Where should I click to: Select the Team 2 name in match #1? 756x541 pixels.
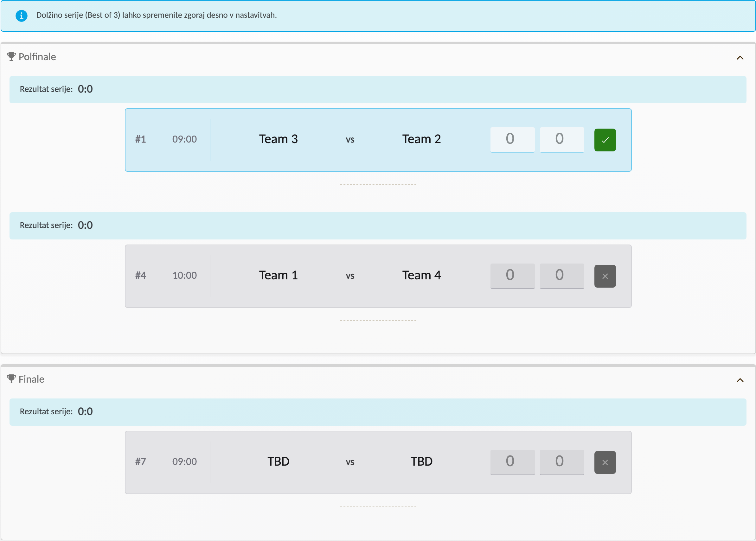point(421,139)
